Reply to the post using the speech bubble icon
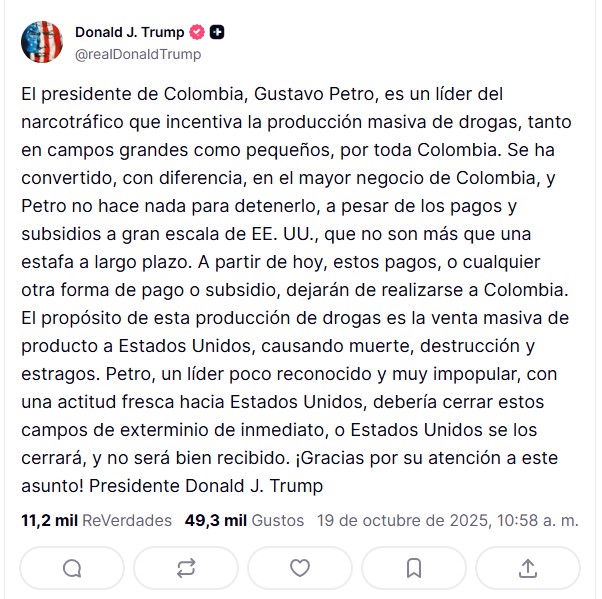The image size is (602, 599). click(x=72, y=568)
